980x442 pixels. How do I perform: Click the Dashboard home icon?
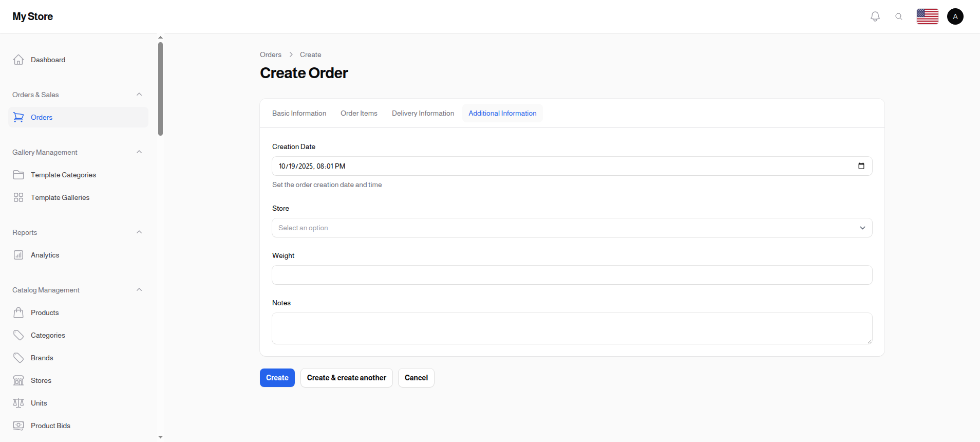click(x=18, y=60)
